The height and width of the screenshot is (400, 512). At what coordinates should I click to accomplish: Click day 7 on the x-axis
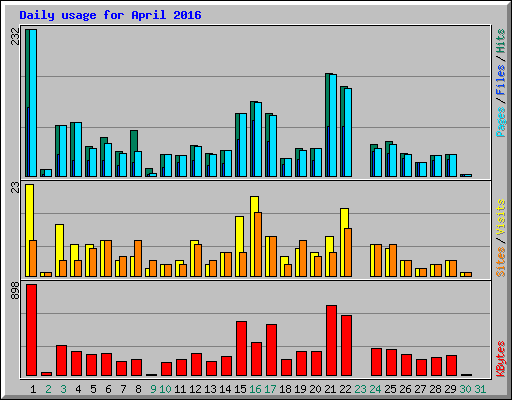pyautogui.click(x=123, y=389)
